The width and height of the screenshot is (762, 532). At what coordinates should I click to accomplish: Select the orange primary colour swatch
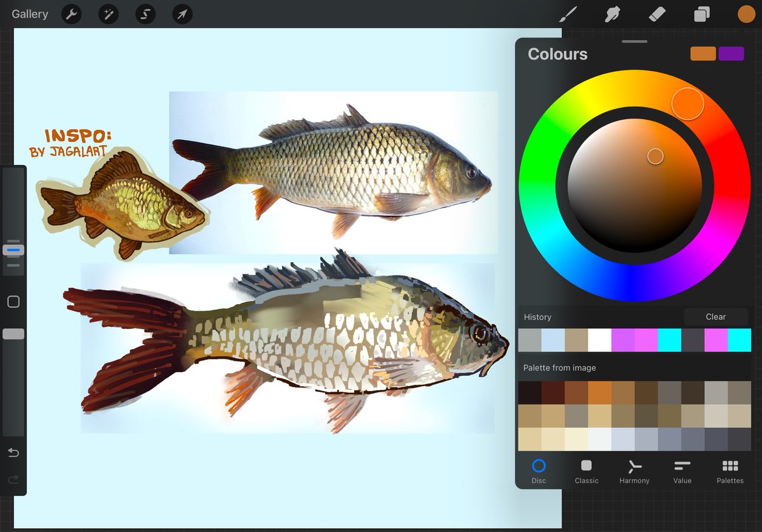[703, 54]
